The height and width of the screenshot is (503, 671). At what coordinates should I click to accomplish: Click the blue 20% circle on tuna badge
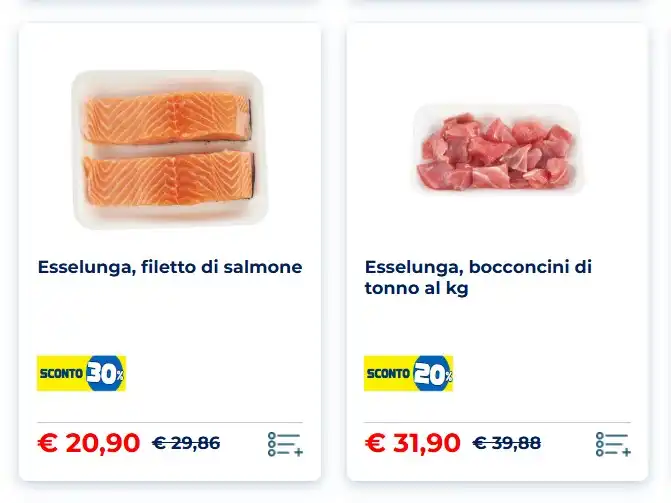[x=433, y=373]
